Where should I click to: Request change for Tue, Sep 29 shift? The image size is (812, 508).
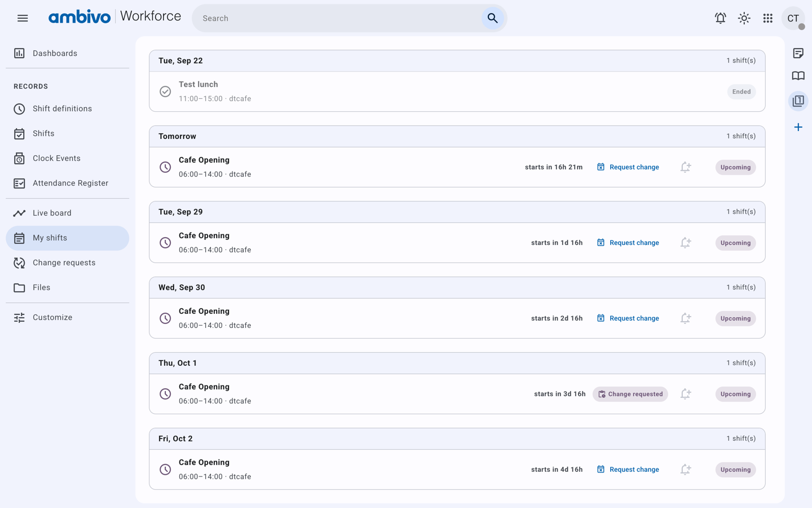(628, 243)
